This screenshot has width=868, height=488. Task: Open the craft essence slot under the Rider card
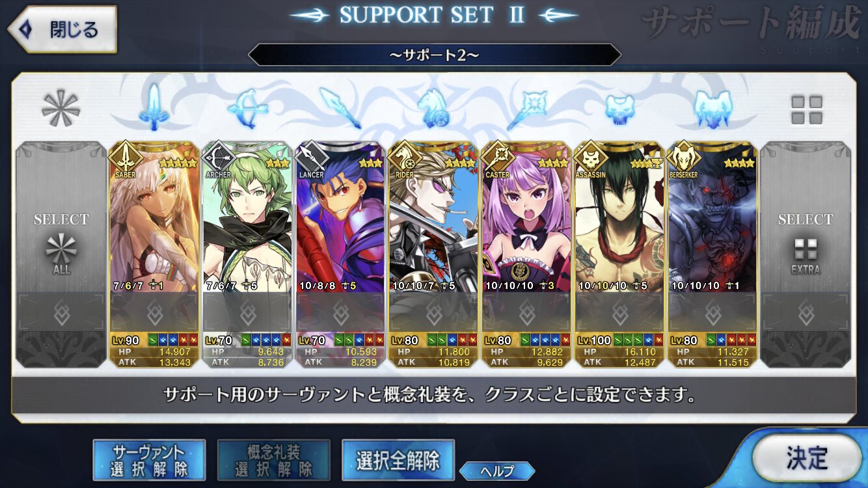point(433,313)
